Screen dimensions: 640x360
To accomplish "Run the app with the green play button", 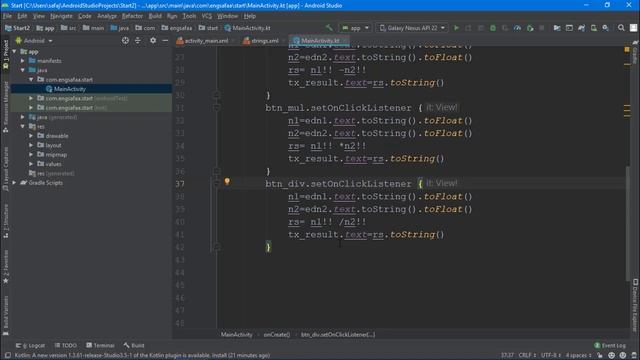I will tap(456, 28).
